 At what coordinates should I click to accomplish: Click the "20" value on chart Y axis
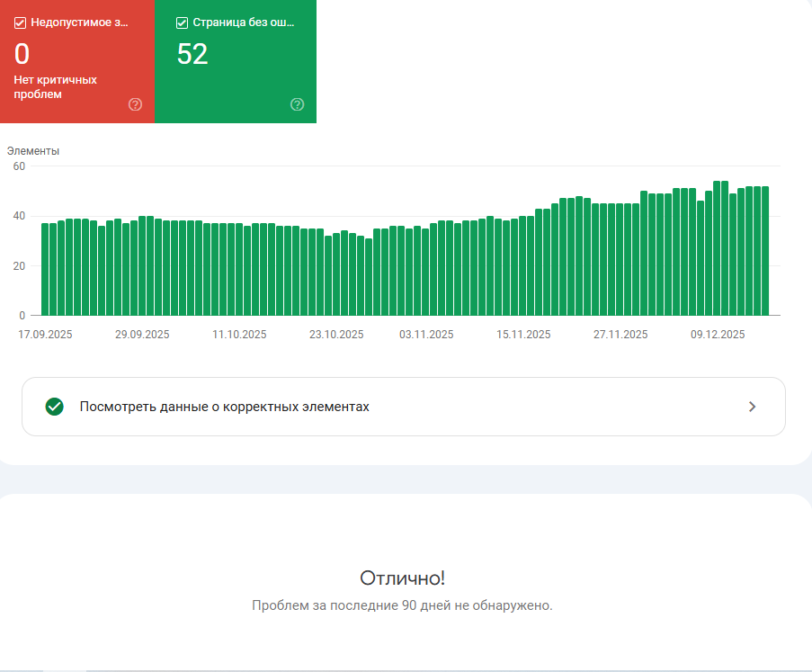(x=19, y=265)
